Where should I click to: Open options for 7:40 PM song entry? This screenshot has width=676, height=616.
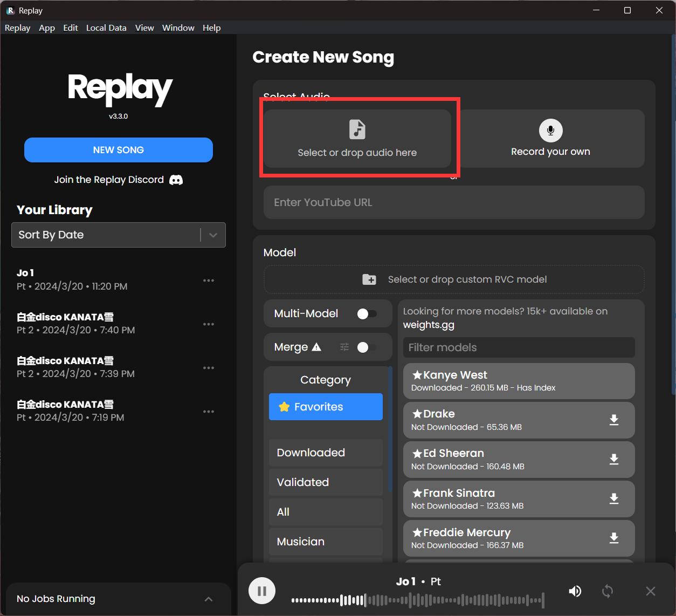pos(209,324)
